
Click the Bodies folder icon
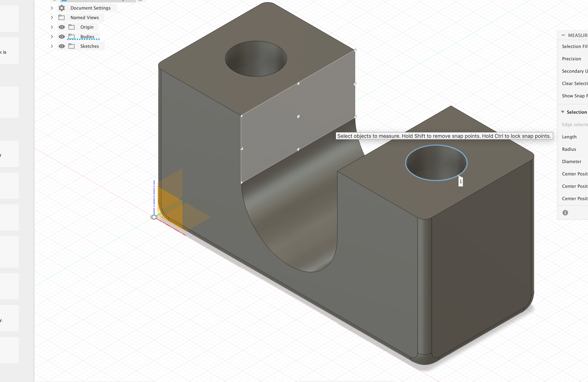tap(71, 37)
